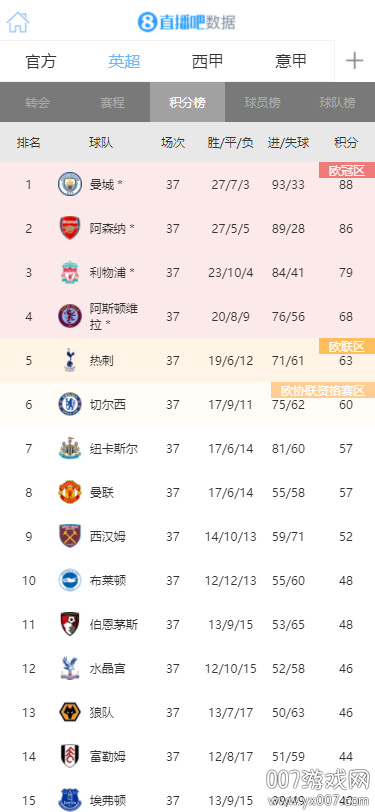
Task: Open the Manchester United crest
Action: click(69, 492)
